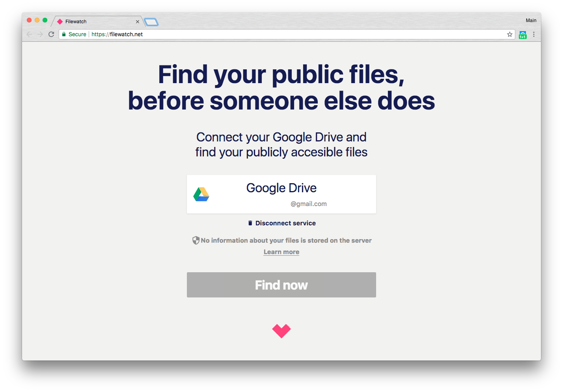563x392 pixels.
Task: Open the Learn more link
Action: coord(281,252)
